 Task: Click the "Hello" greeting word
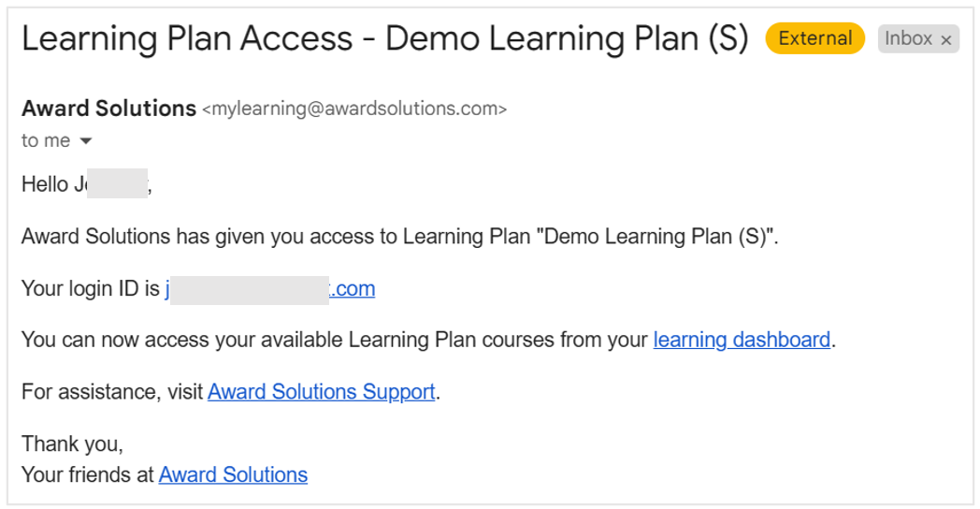click(x=45, y=184)
